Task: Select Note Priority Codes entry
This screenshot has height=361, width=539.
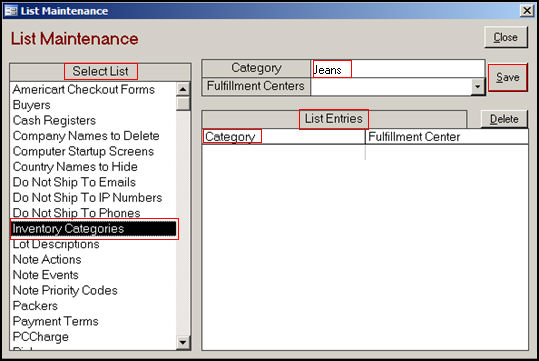Action: point(94,291)
